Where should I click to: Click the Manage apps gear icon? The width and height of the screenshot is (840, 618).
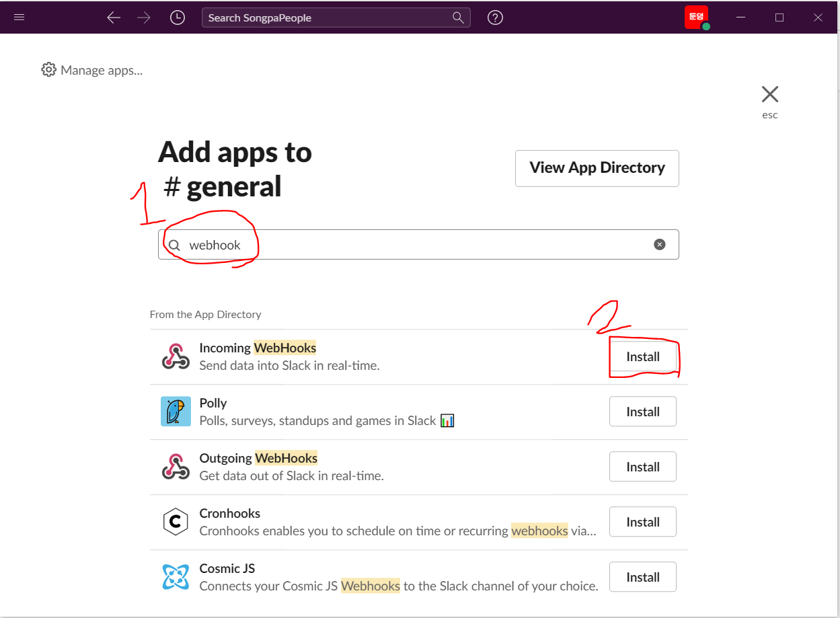pyautogui.click(x=48, y=70)
